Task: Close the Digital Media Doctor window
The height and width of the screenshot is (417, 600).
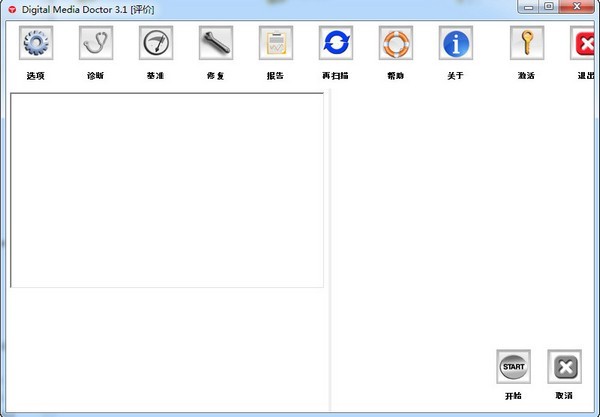Action: pyautogui.click(x=577, y=7)
